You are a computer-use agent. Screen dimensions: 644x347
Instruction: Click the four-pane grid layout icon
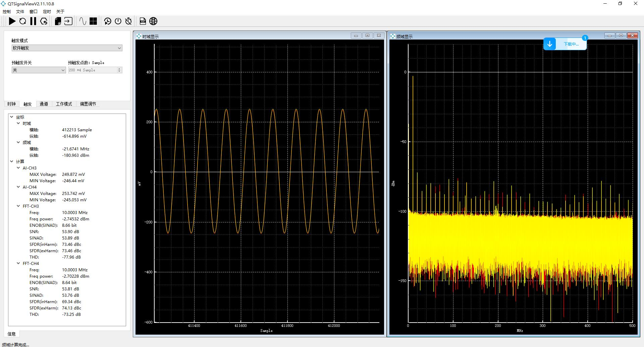(93, 21)
